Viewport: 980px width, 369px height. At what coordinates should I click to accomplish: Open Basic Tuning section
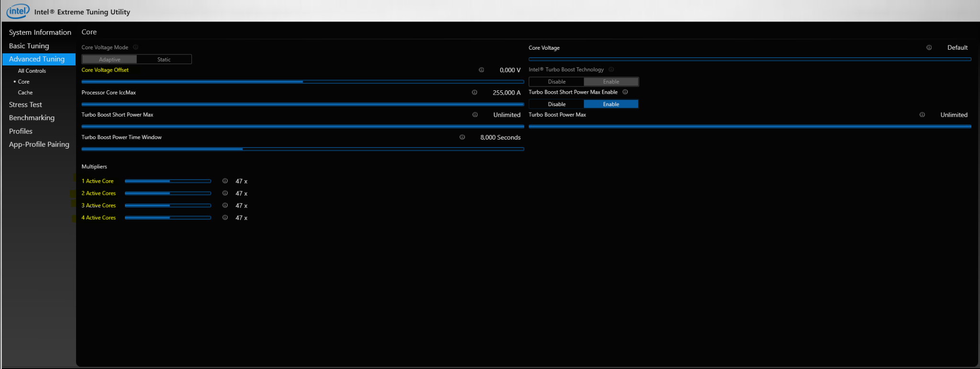pos(29,46)
